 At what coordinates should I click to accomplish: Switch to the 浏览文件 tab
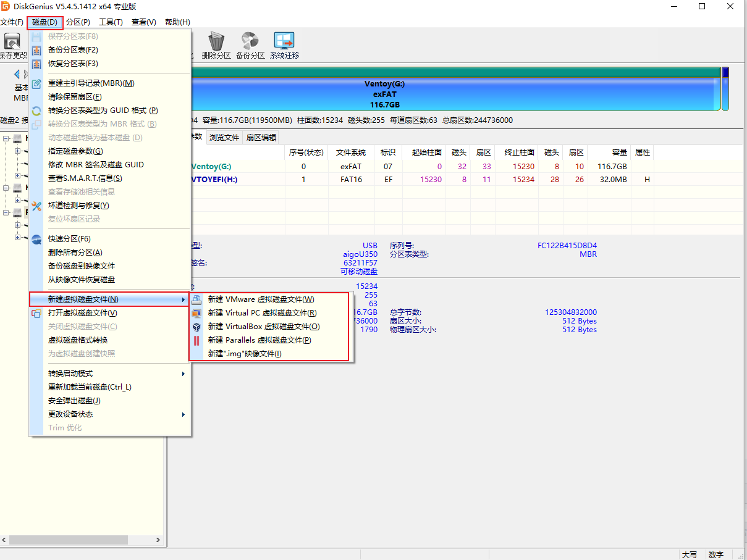pos(224,137)
